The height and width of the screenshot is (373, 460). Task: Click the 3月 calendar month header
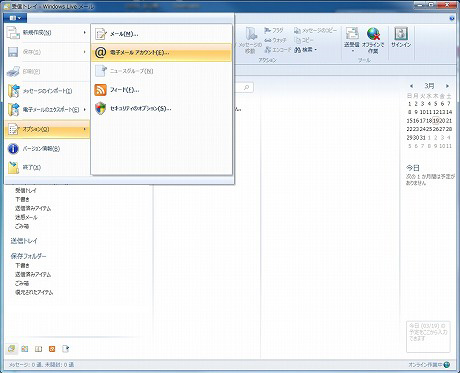(x=429, y=86)
